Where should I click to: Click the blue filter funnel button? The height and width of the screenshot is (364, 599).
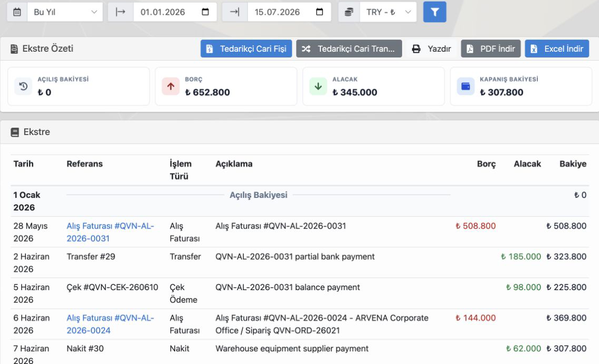pos(434,12)
